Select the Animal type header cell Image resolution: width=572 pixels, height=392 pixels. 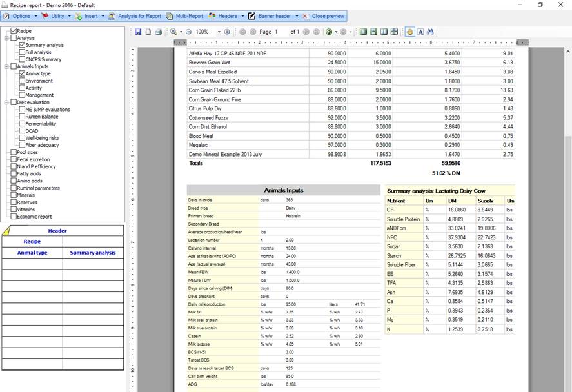coord(32,253)
